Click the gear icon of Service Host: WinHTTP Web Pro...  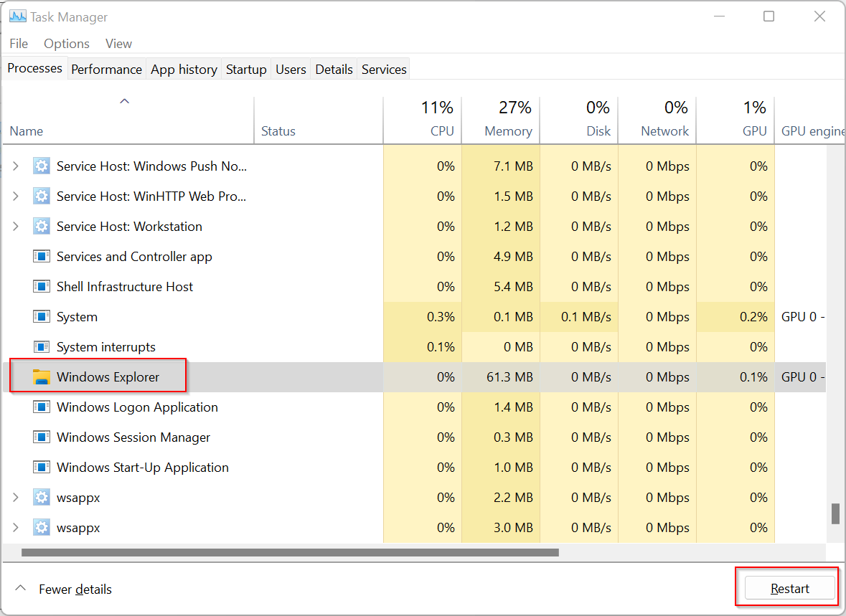point(42,196)
